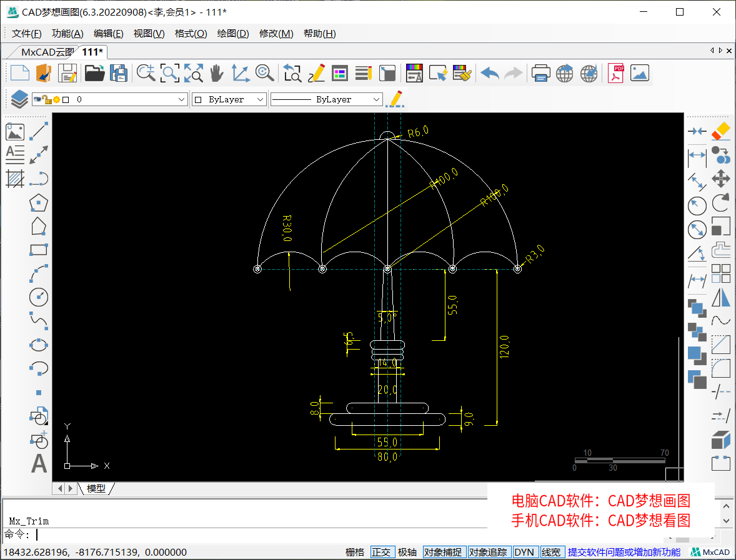This screenshot has width=736, height=560.
Task: Zoom to extents with four-arrow magnifier
Action: tap(194, 73)
